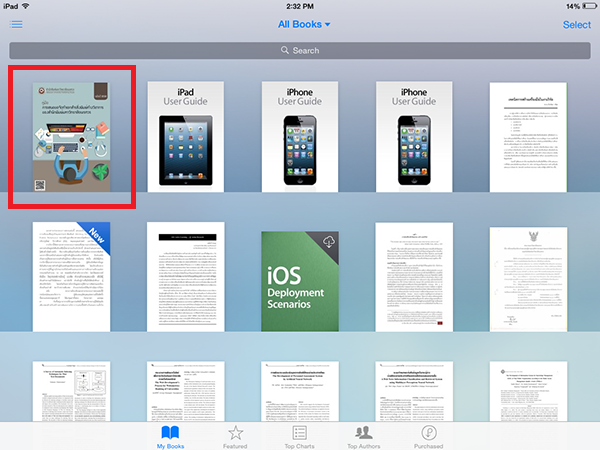Open the text-only document at the end of the top shelf
Screen dimensions: 600x450
pyautogui.click(x=528, y=137)
